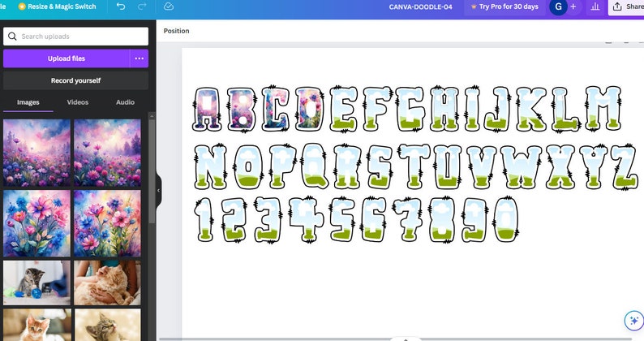Screen dimensions: 644x341
Task: Open the Position toolbar option
Action: 177,31
